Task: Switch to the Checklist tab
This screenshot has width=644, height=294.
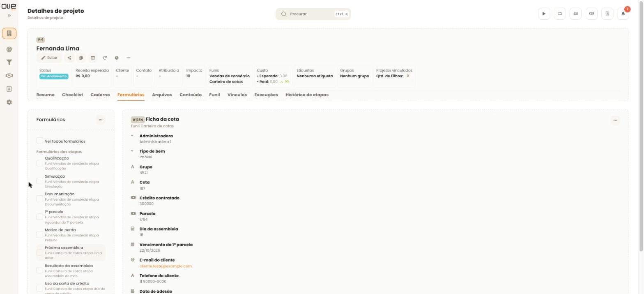Action: [72, 95]
